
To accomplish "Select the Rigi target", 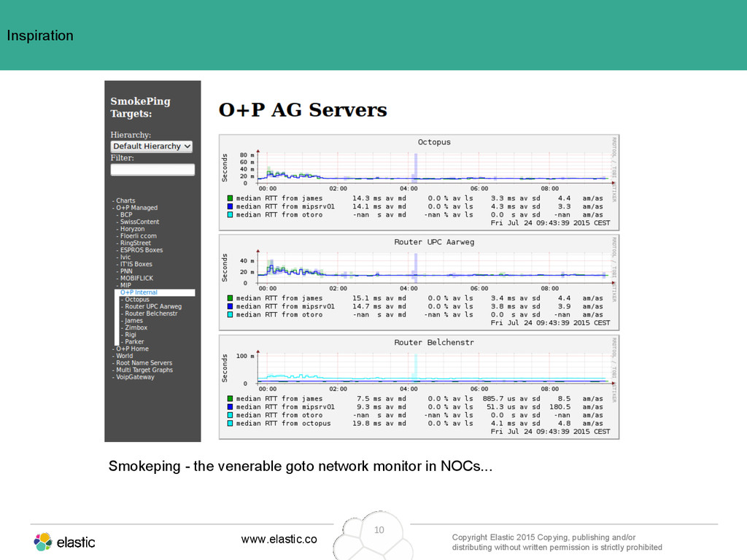I will pos(131,335).
